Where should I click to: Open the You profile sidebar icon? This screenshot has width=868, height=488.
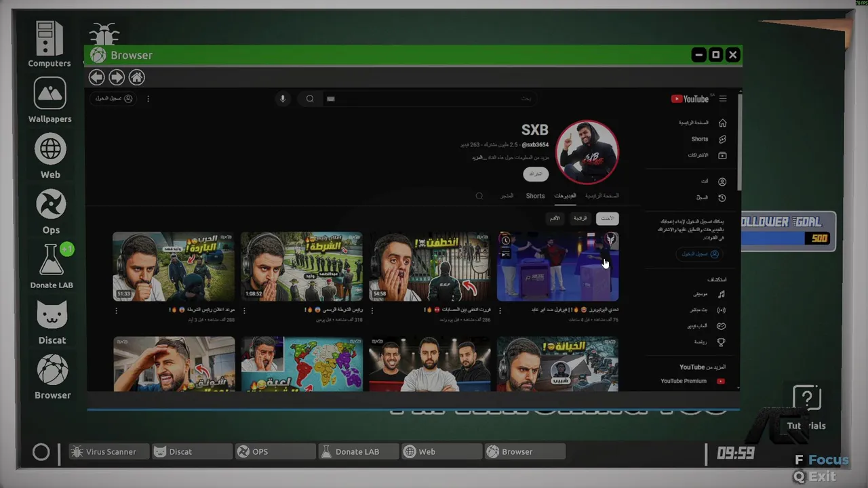coord(722,182)
